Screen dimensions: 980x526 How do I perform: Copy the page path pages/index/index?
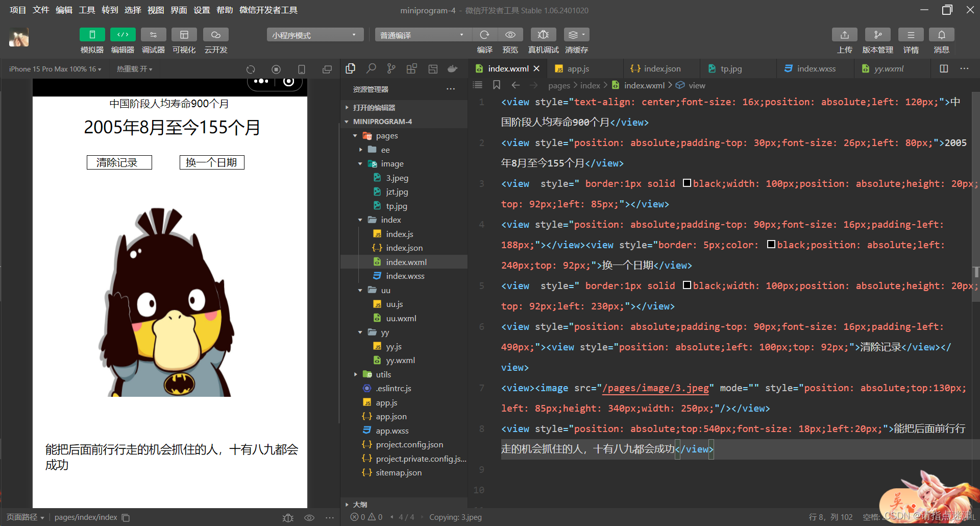point(126,517)
